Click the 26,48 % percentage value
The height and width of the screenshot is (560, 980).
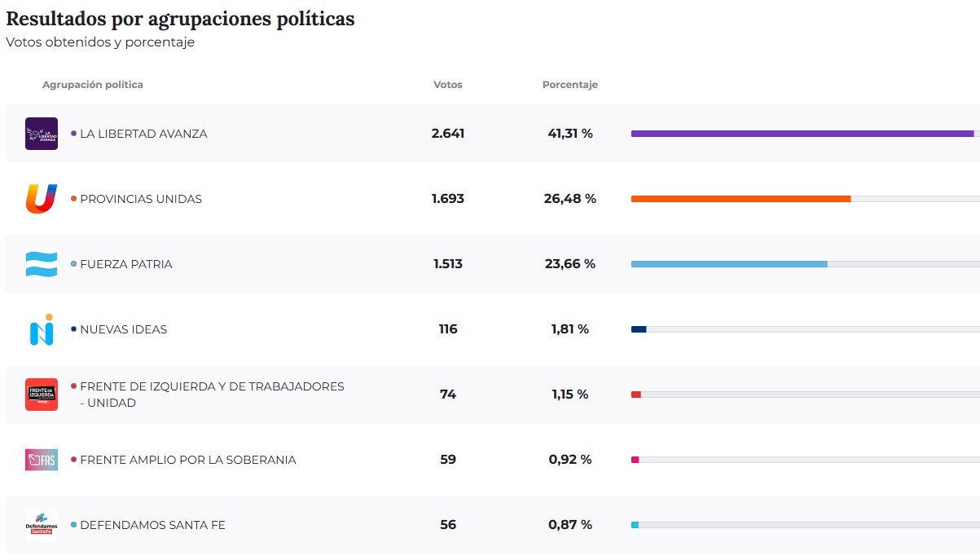click(570, 199)
